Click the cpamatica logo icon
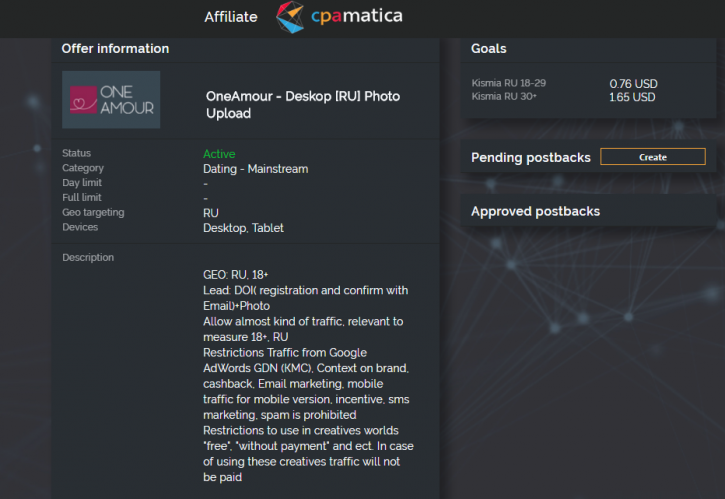This screenshot has width=725, height=499. coord(290,17)
